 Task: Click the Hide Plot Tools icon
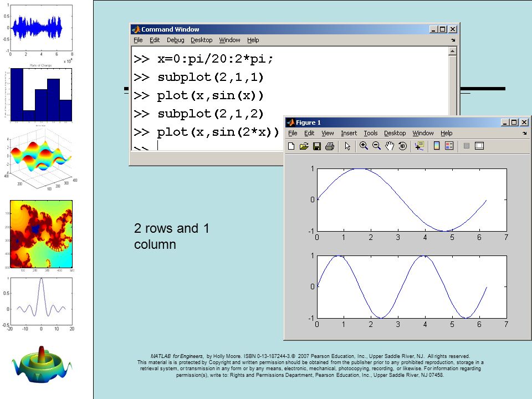tap(467, 146)
